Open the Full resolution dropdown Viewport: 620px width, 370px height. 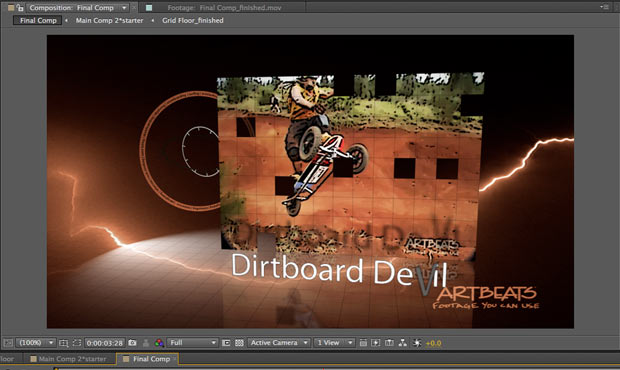click(x=193, y=343)
